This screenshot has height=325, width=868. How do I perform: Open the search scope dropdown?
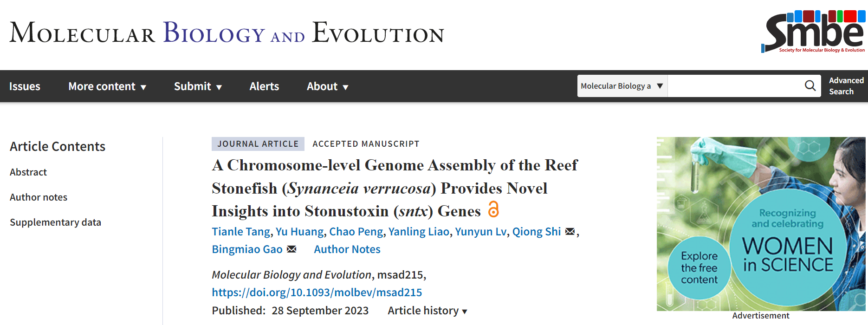(x=622, y=86)
